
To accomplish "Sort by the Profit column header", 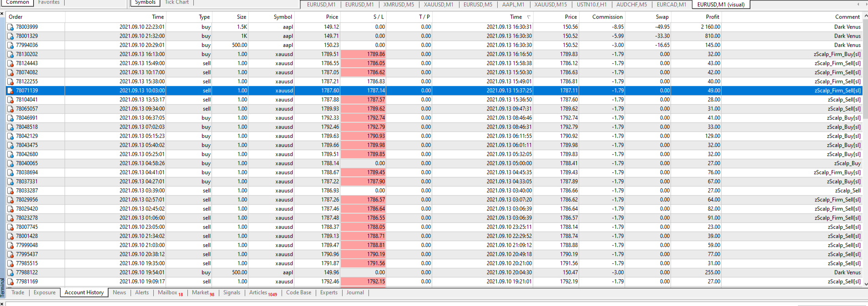I will coord(712,17).
